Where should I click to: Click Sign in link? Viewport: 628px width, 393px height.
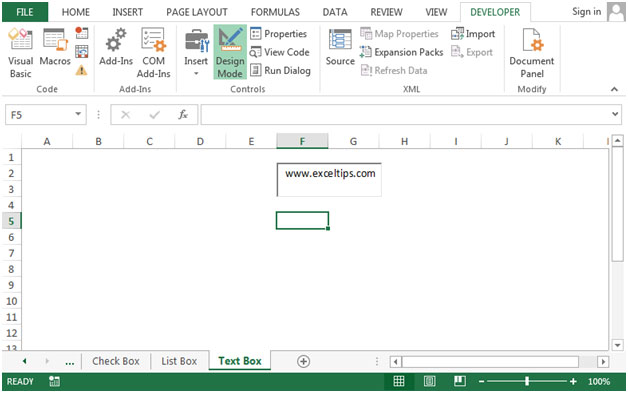[x=586, y=12]
